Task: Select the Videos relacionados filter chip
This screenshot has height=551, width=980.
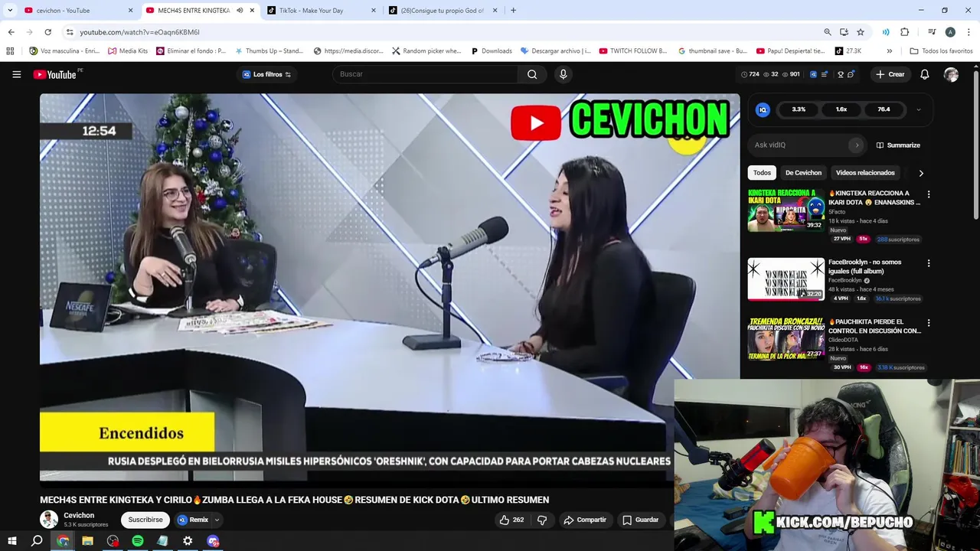Action: pyautogui.click(x=865, y=173)
